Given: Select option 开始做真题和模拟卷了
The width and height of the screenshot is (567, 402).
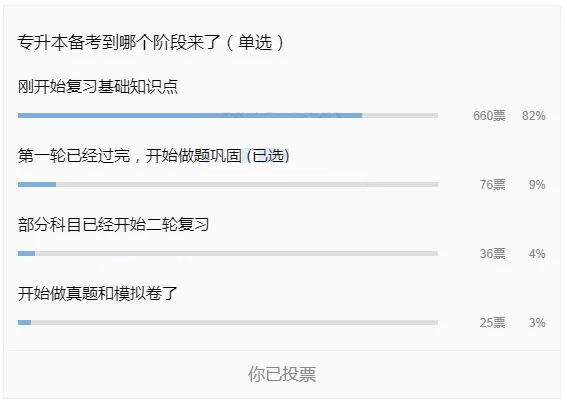Looking at the screenshot, I should (x=98, y=294).
